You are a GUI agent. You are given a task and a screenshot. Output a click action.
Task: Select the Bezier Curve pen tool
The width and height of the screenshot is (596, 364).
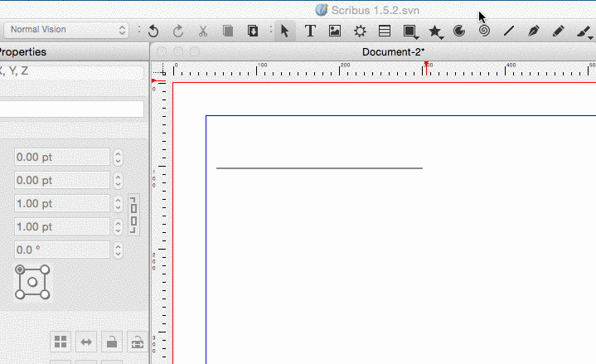(534, 31)
